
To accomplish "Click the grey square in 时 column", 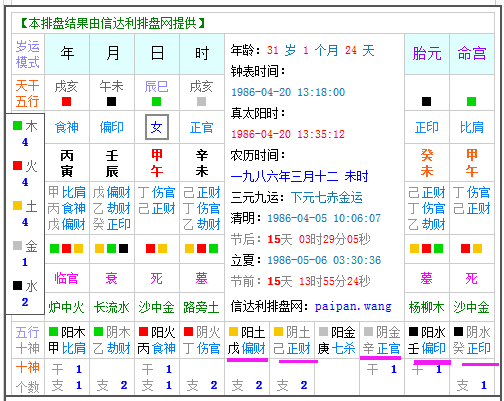I will point(201,101).
